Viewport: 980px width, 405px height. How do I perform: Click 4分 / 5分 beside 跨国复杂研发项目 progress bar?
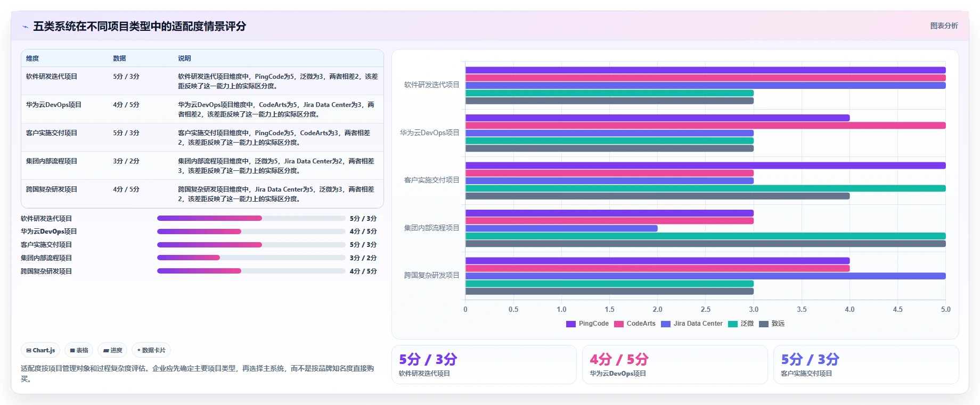point(363,271)
